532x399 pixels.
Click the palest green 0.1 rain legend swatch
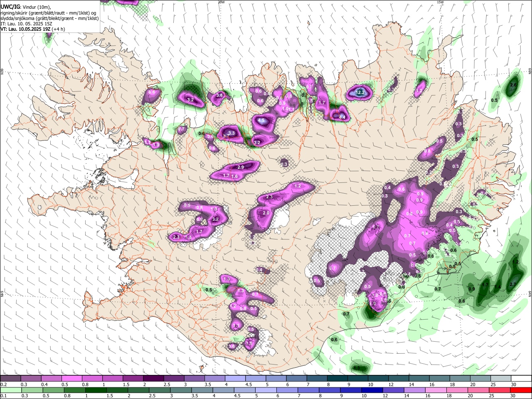11,390
